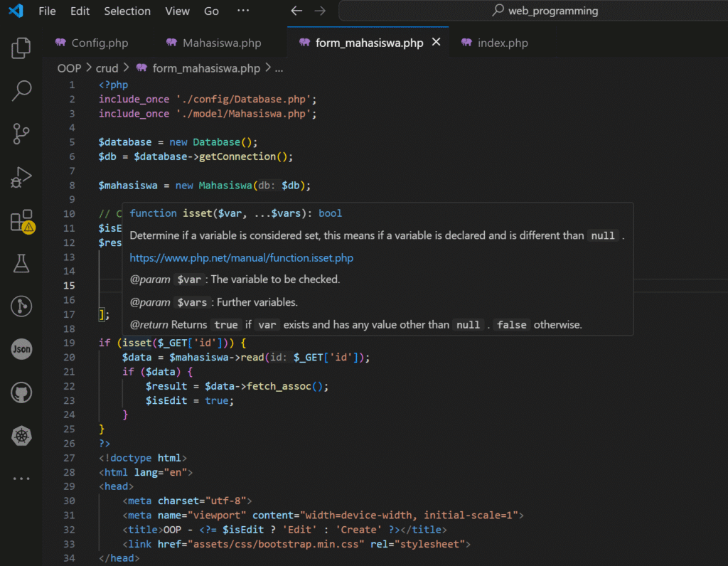Click the Go Back navigation arrow
728x566 pixels.
pos(296,11)
